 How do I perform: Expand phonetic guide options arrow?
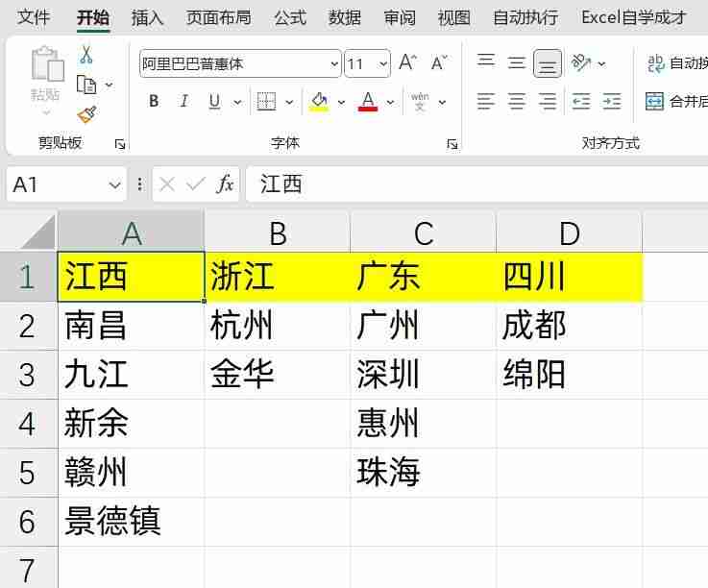(x=442, y=103)
